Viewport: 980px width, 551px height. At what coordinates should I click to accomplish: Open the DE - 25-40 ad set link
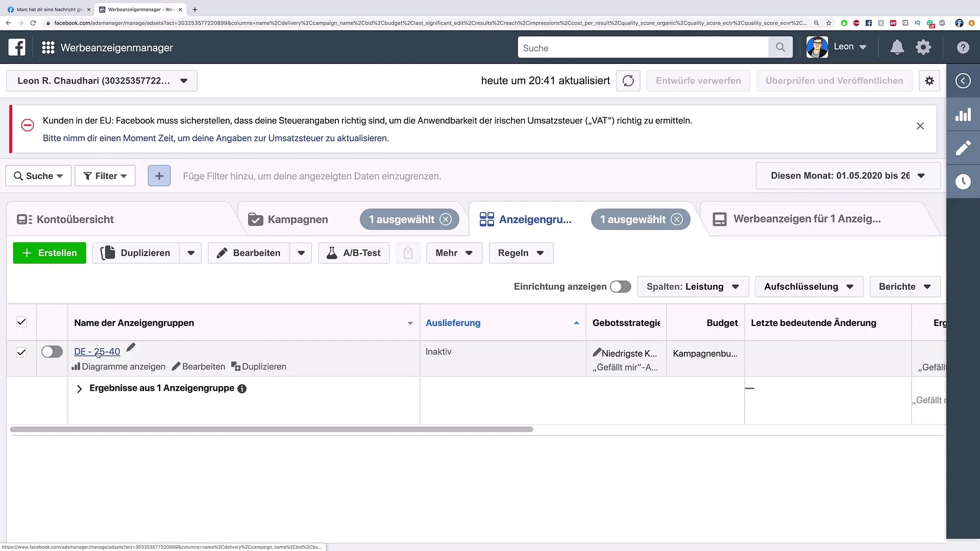(97, 352)
